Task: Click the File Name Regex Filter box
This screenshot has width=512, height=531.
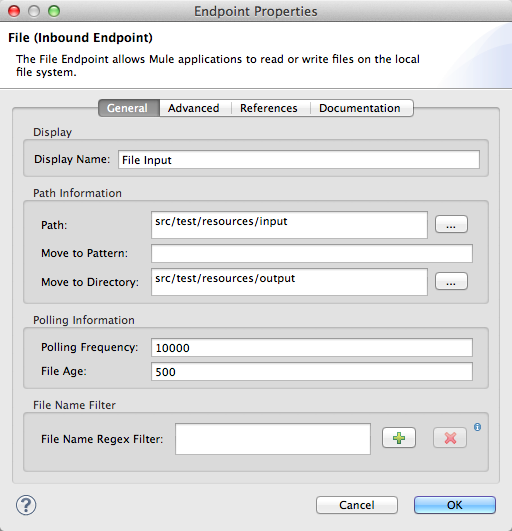Action: pos(273,439)
